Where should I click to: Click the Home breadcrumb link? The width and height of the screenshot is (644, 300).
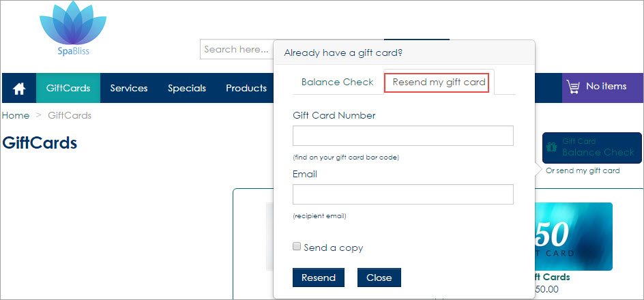16,115
